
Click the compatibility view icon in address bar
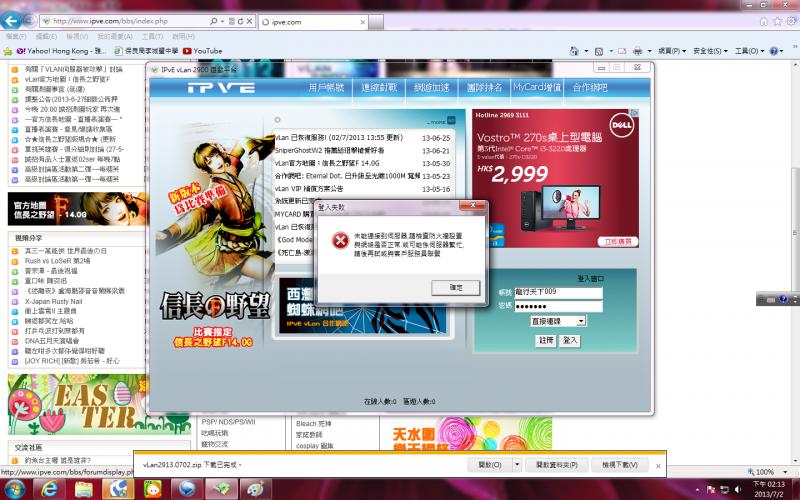232,21
